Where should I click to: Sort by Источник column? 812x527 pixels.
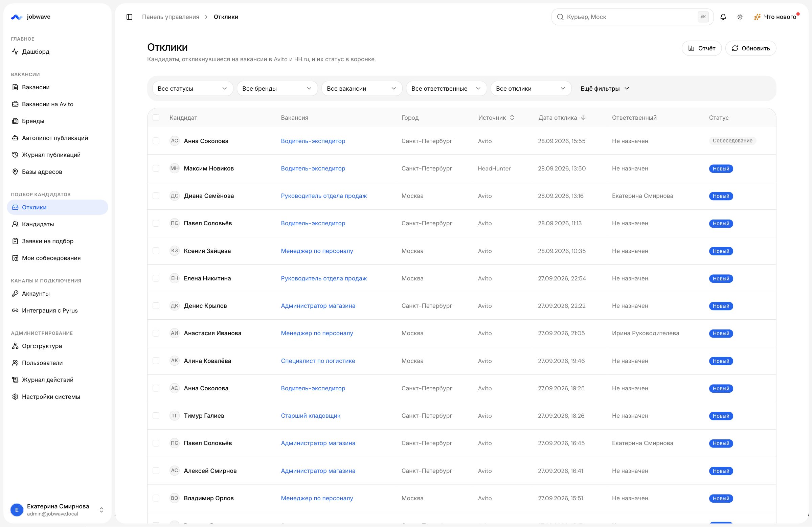pyautogui.click(x=496, y=117)
